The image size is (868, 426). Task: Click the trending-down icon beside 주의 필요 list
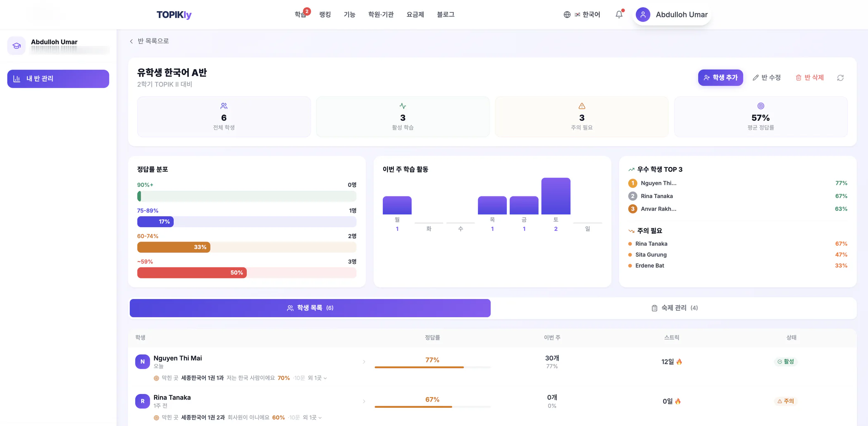click(x=631, y=231)
